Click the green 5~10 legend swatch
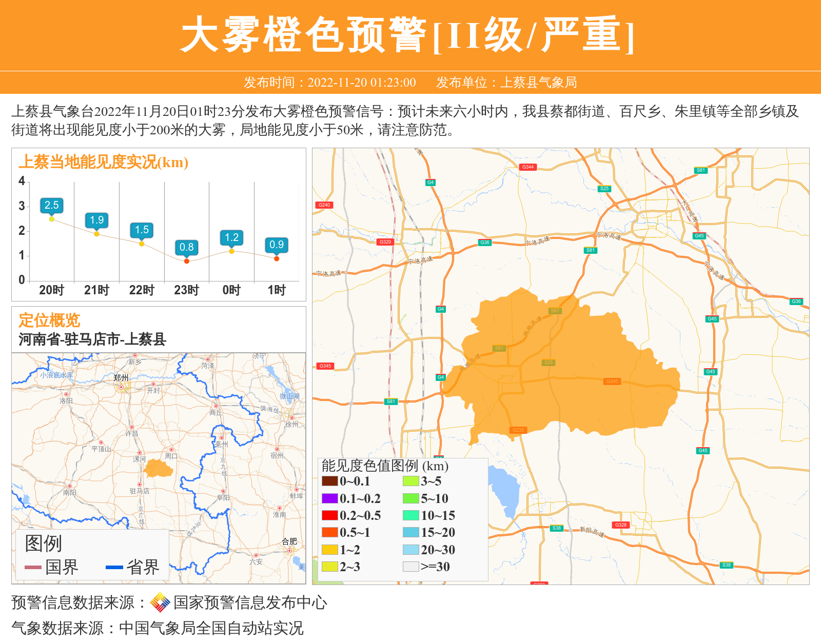This screenshot has width=821, height=644. [411, 498]
